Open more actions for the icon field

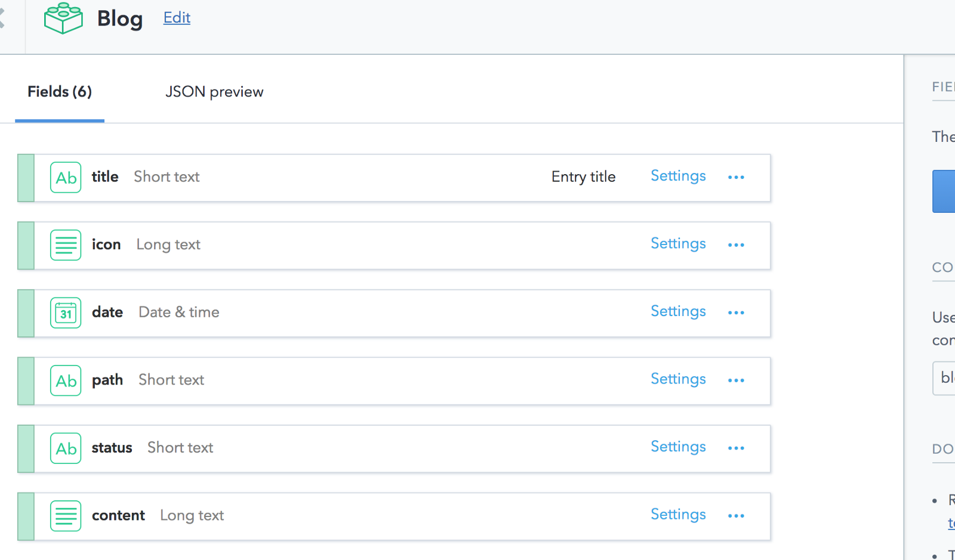[736, 245]
